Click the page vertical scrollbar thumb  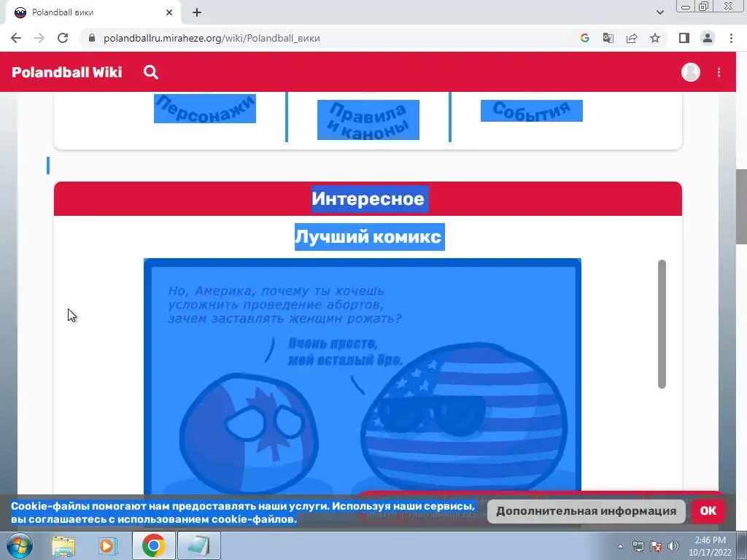(741, 206)
